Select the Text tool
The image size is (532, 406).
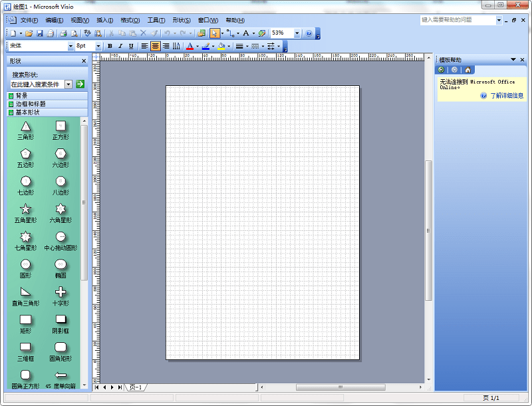point(247,32)
